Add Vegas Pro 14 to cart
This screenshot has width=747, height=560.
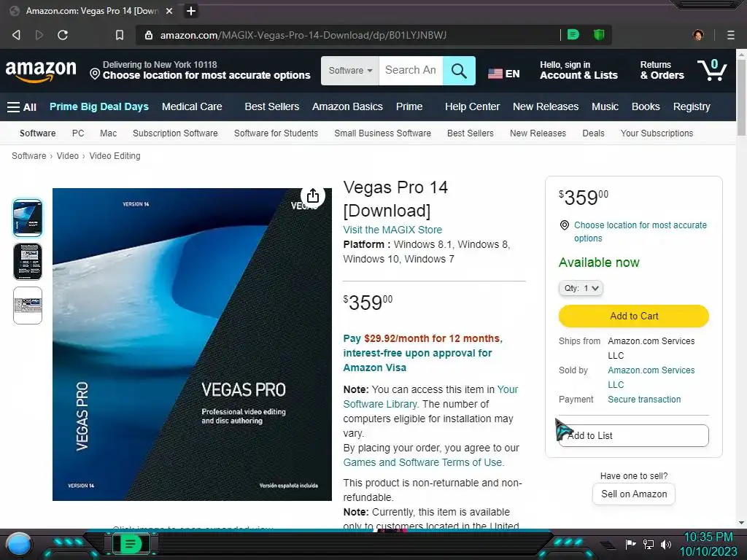click(634, 316)
